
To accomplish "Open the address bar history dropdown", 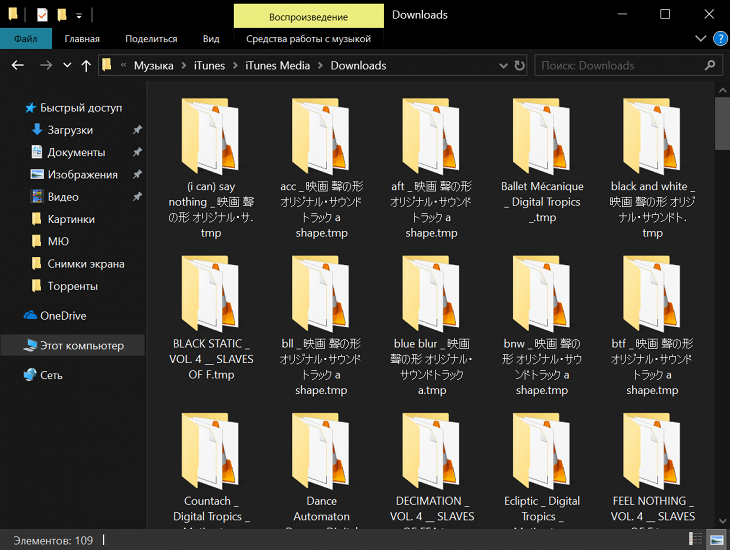I will coord(503,66).
